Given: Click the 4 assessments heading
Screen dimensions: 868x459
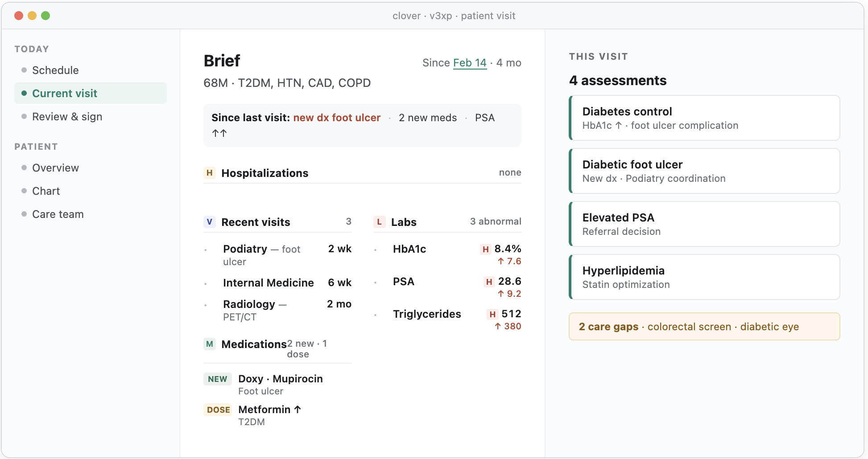Looking at the screenshot, I should pyautogui.click(x=618, y=81).
